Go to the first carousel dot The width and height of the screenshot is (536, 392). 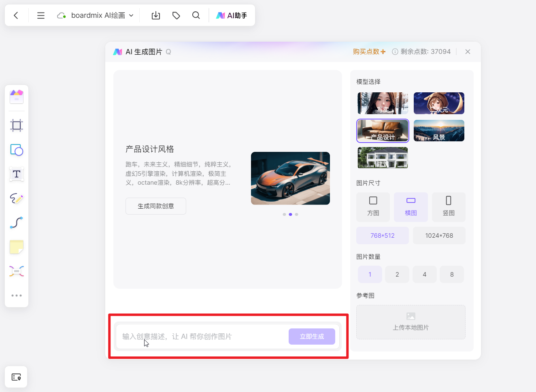coord(284,214)
